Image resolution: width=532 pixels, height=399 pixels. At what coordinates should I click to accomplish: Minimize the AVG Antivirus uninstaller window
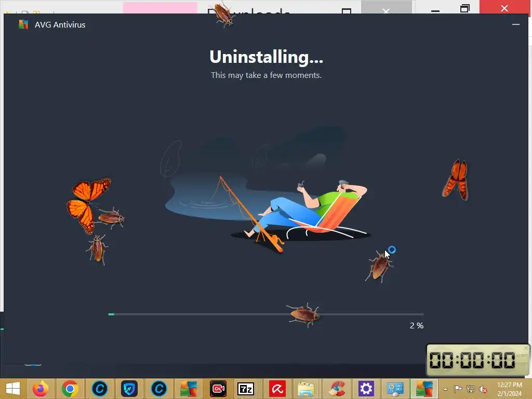point(516,24)
